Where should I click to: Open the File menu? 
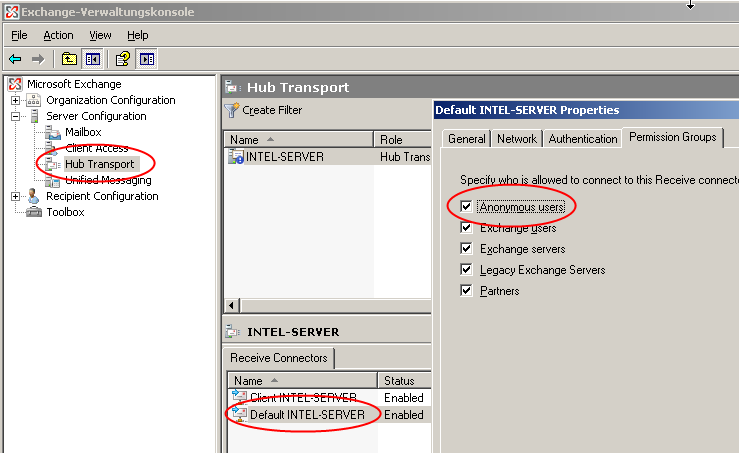pyautogui.click(x=19, y=35)
